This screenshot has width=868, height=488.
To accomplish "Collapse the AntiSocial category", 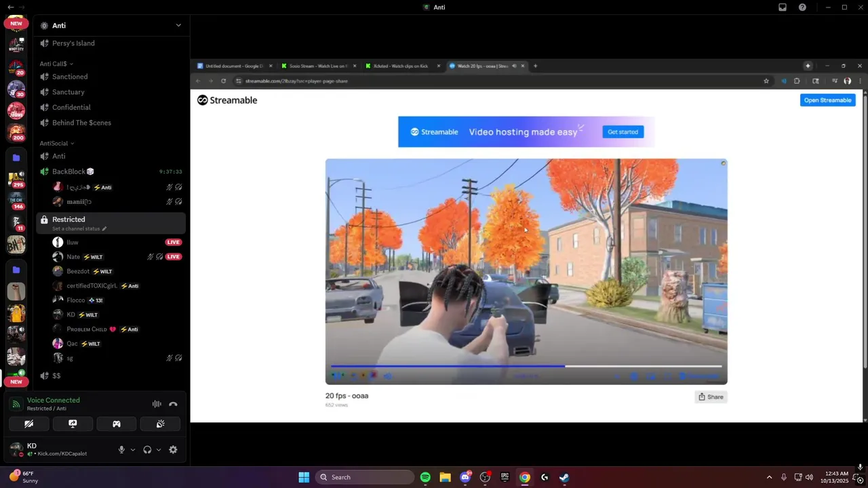I will 57,143.
